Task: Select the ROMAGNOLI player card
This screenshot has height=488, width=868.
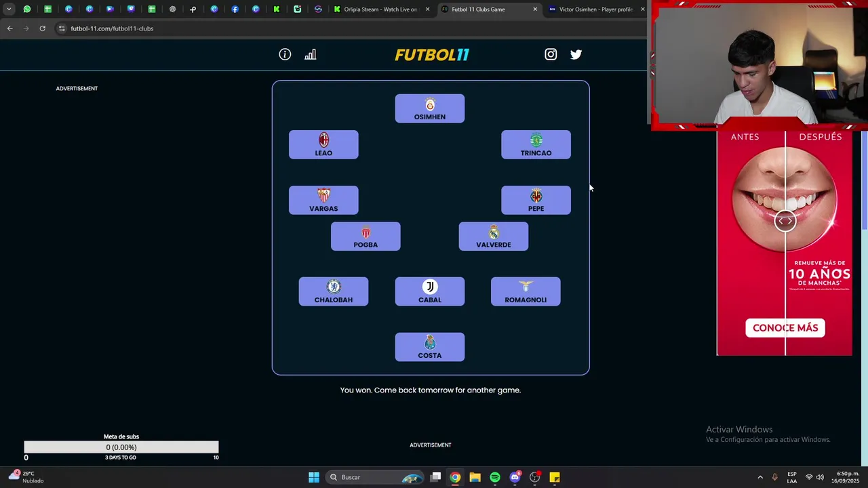Action: coord(526,291)
